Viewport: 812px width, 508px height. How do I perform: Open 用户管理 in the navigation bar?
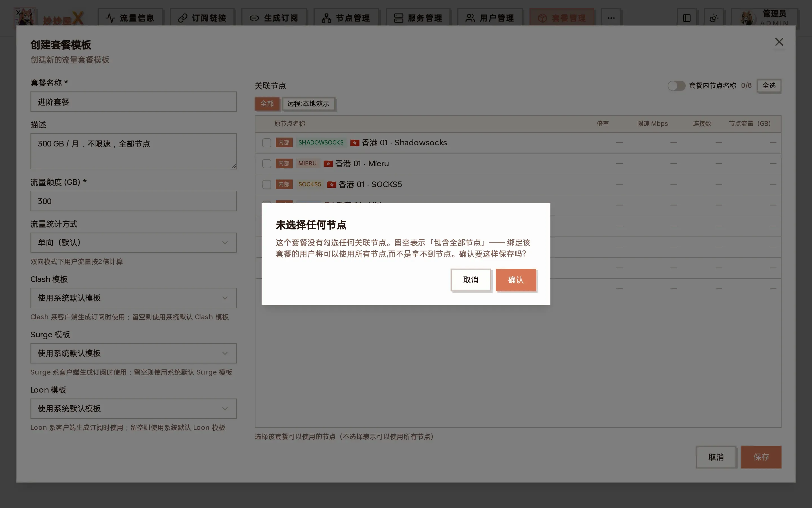coord(490,18)
